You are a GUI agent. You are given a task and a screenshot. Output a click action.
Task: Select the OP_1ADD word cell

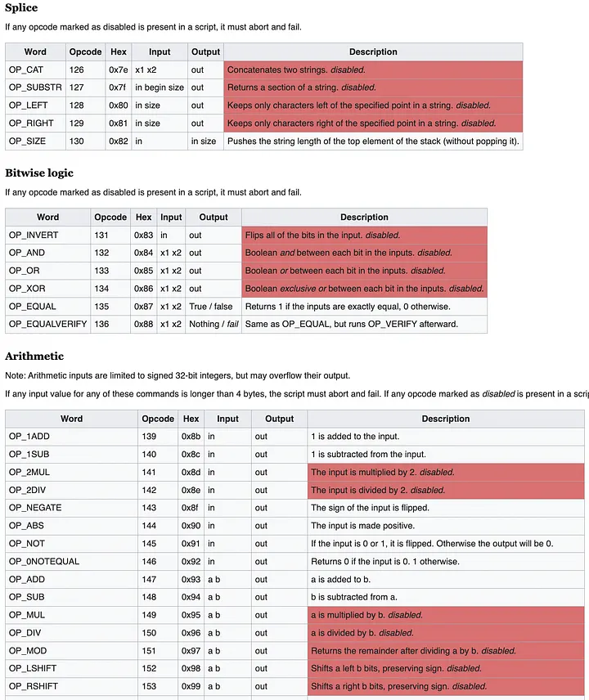[x=29, y=437]
